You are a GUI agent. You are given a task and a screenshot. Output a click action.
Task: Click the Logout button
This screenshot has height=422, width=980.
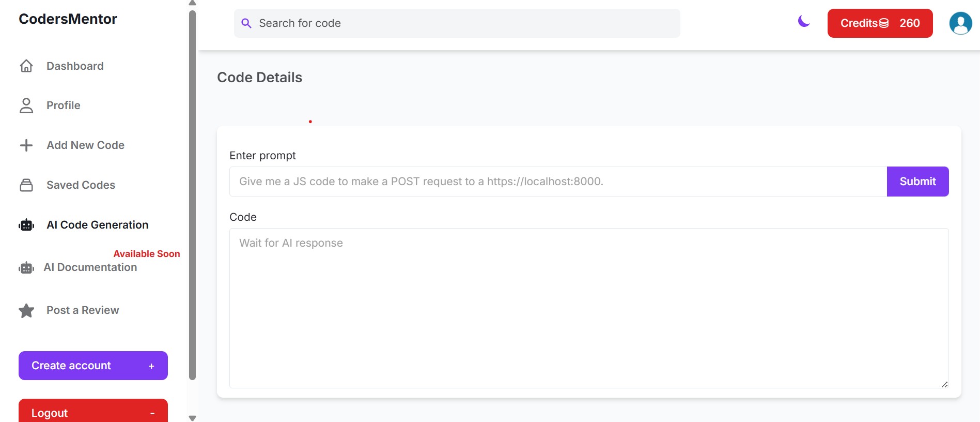pos(93,411)
